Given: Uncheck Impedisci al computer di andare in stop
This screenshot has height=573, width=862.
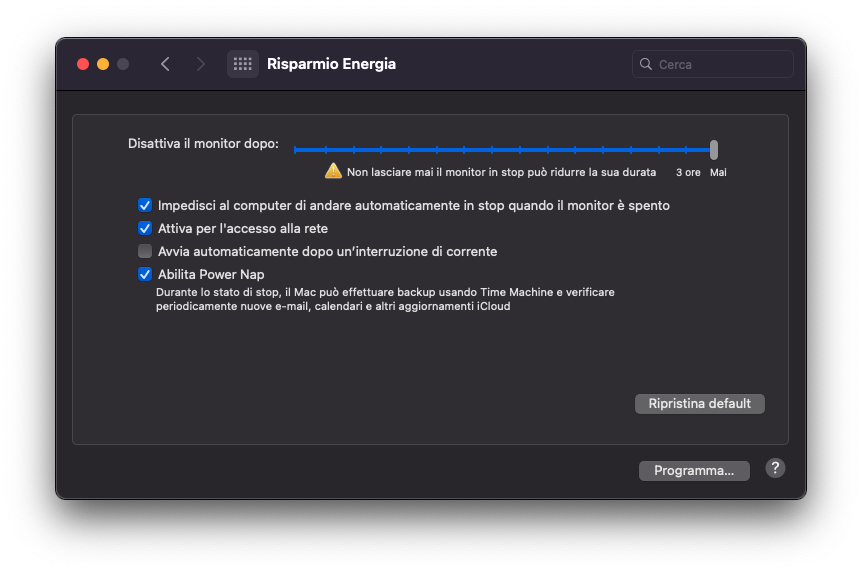Looking at the screenshot, I should click(x=145, y=205).
